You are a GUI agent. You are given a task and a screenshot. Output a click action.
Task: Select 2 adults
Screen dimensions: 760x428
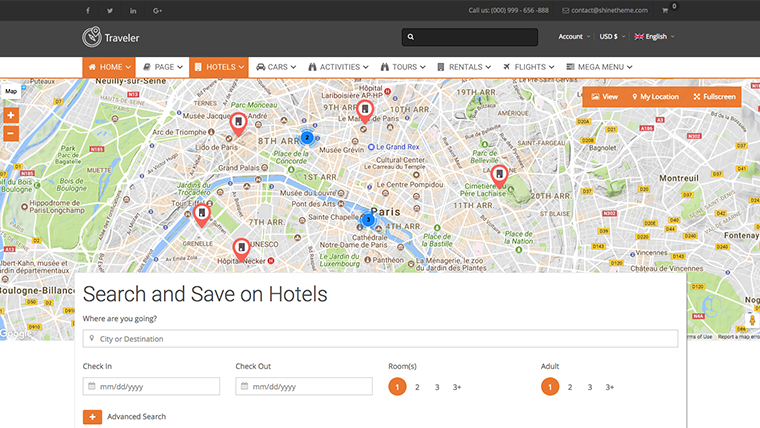click(x=570, y=387)
